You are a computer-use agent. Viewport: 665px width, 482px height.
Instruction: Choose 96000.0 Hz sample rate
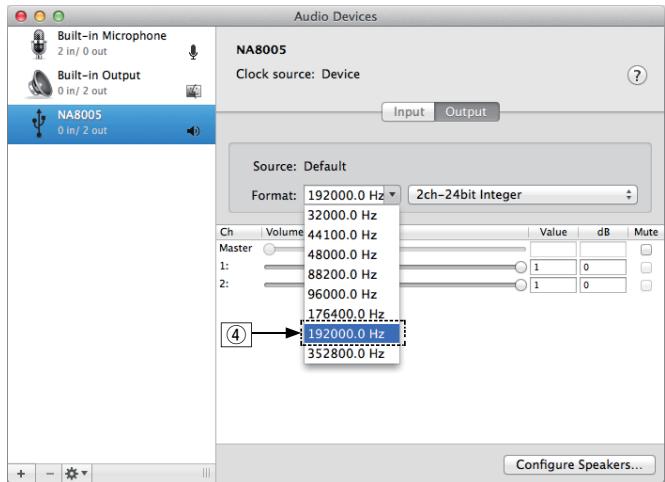[352, 294]
